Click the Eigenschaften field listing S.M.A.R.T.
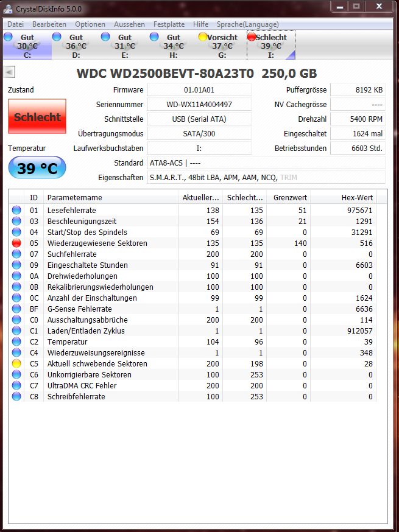The width and height of the screenshot is (399, 532). (x=266, y=178)
